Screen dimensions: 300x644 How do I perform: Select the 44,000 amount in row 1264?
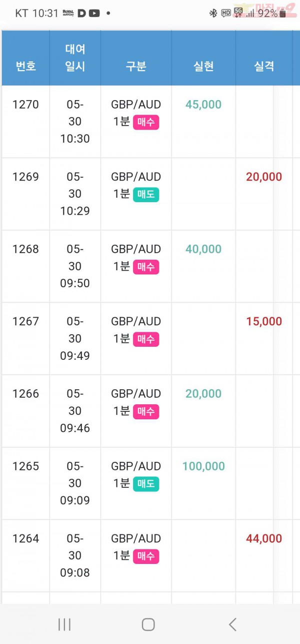pyautogui.click(x=264, y=538)
